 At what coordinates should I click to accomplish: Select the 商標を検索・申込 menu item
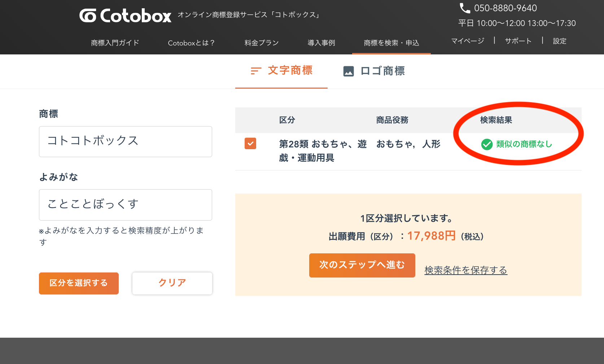coord(391,43)
